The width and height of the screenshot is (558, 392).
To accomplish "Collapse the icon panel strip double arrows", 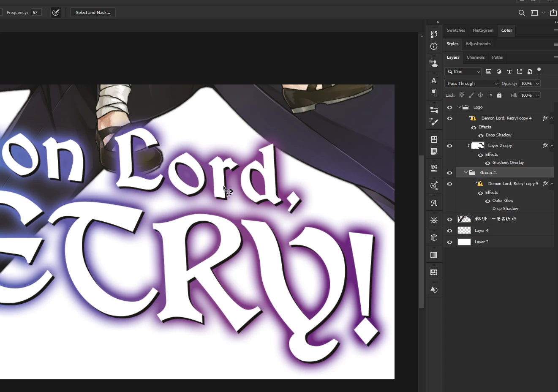I will (x=438, y=22).
